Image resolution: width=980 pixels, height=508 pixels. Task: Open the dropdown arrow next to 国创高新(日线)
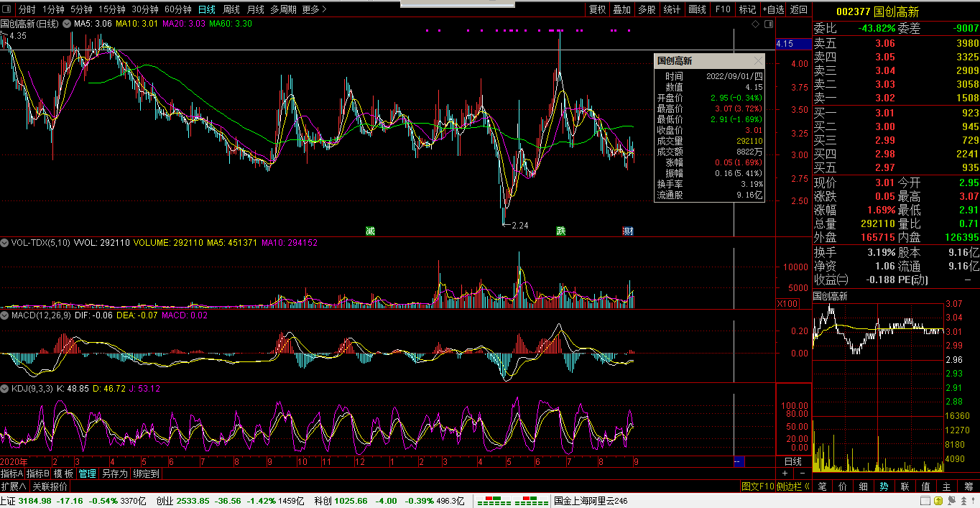pyautogui.click(x=67, y=24)
